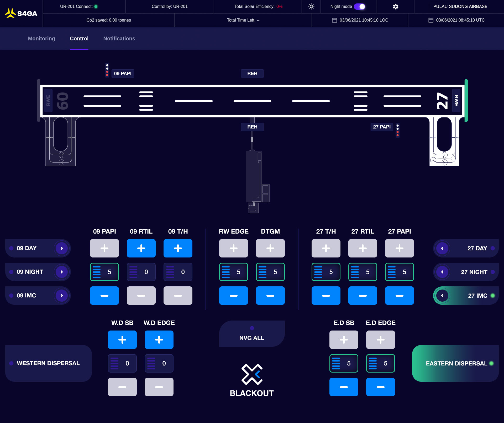Expand the 09 DAY preset arrow
Viewport: 504px width, 423px height.
coord(62,248)
